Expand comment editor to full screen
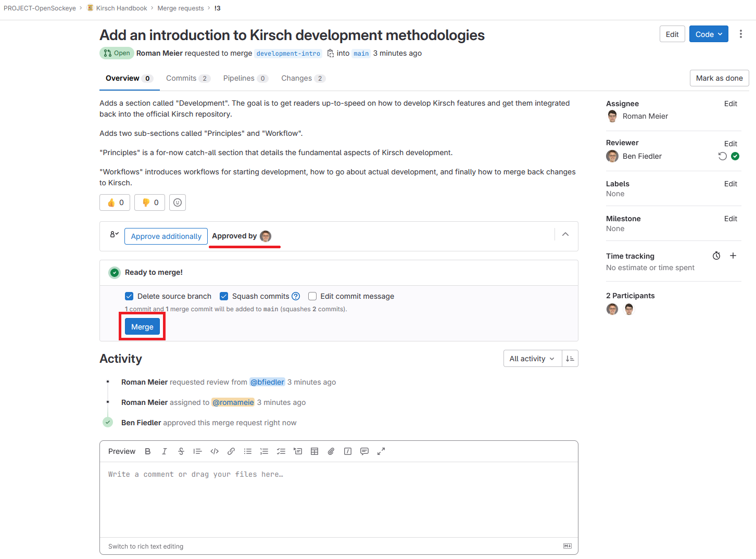The image size is (756, 559). [381, 451]
